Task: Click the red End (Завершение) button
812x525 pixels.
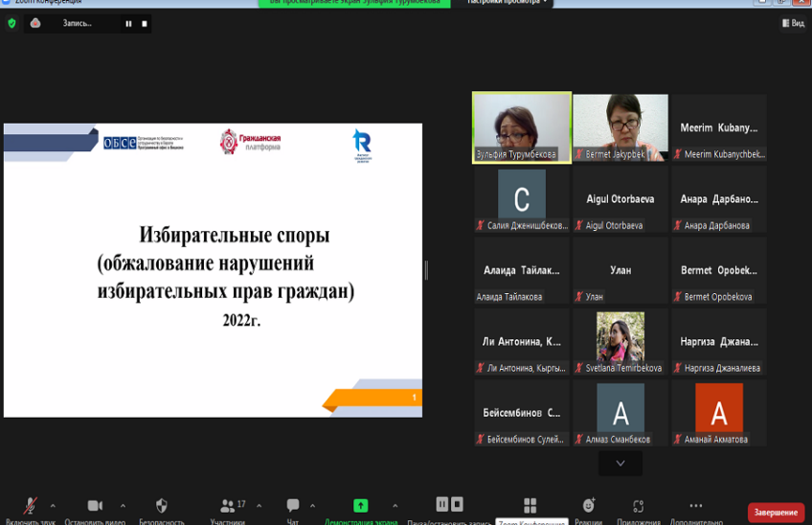Action: [x=776, y=513]
